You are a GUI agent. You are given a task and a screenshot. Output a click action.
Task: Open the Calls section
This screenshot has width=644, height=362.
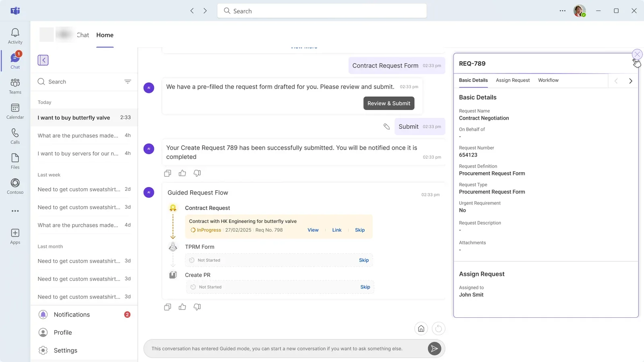(x=15, y=136)
